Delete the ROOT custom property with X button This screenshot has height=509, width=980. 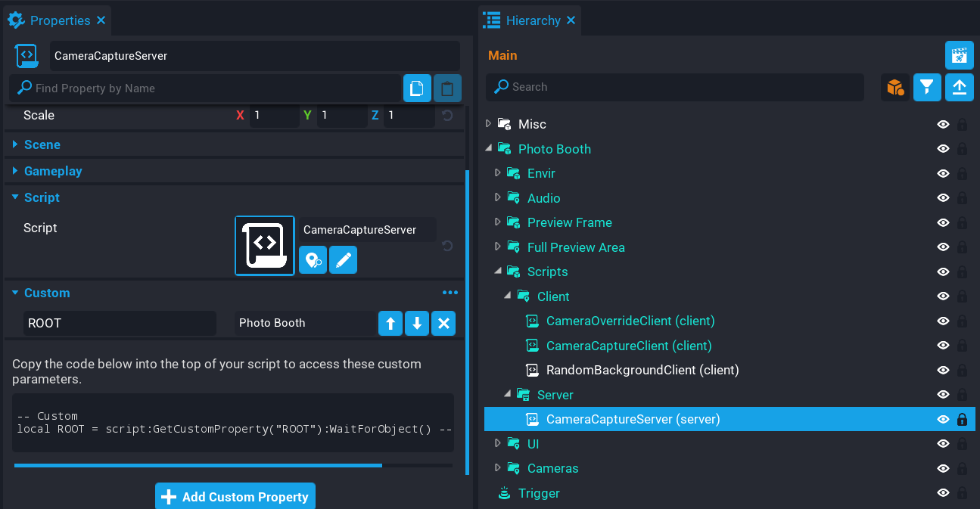click(x=443, y=323)
